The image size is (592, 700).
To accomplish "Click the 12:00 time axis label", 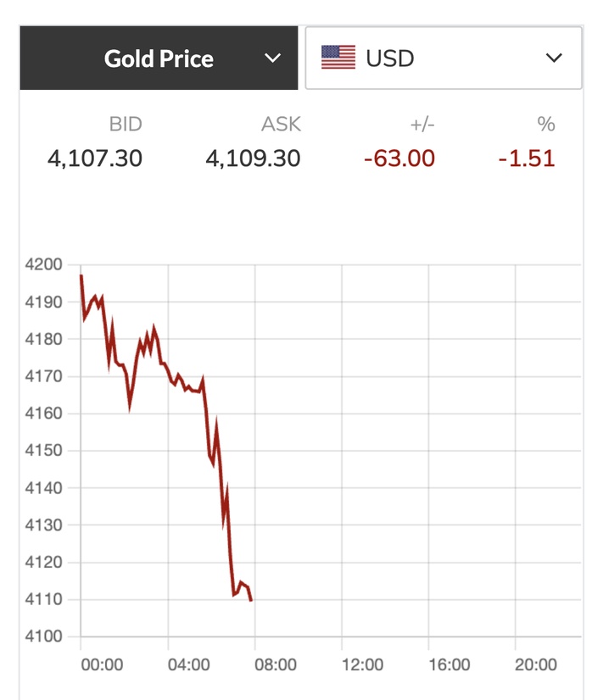I will pos(362,664).
